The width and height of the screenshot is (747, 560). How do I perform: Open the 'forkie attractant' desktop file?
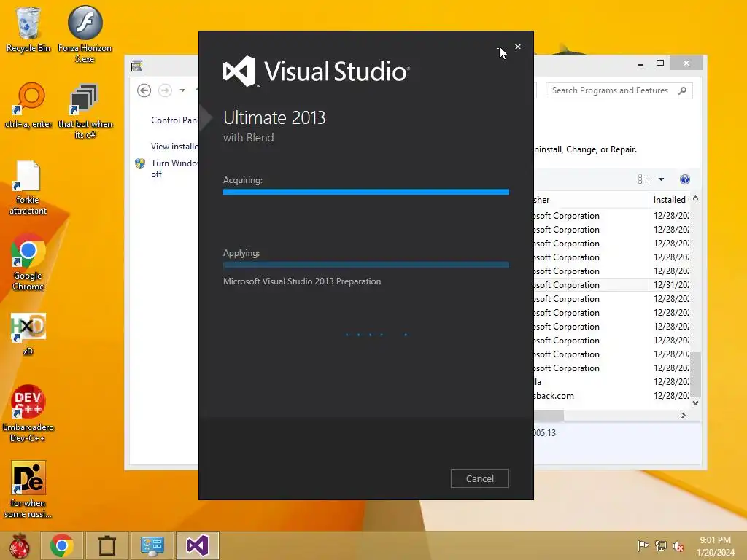[x=28, y=187]
